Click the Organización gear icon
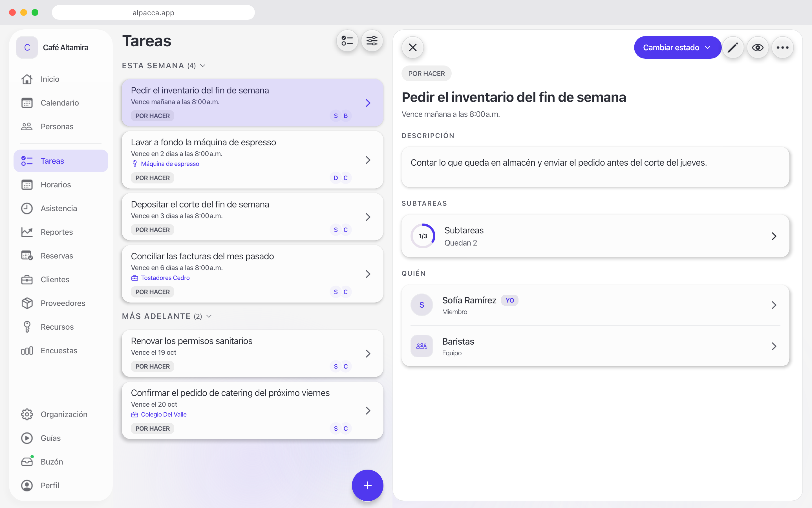This screenshot has height=508, width=812. [27, 414]
